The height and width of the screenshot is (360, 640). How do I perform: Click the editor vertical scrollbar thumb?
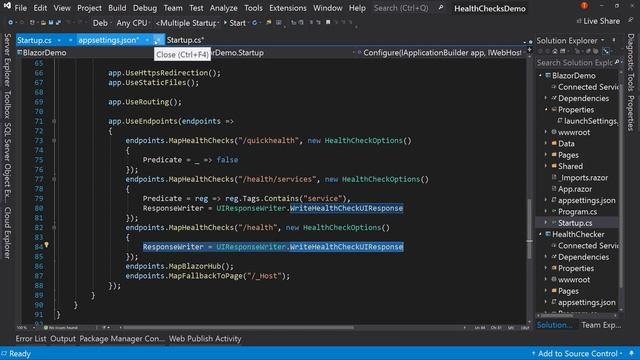click(x=529, y=229)
